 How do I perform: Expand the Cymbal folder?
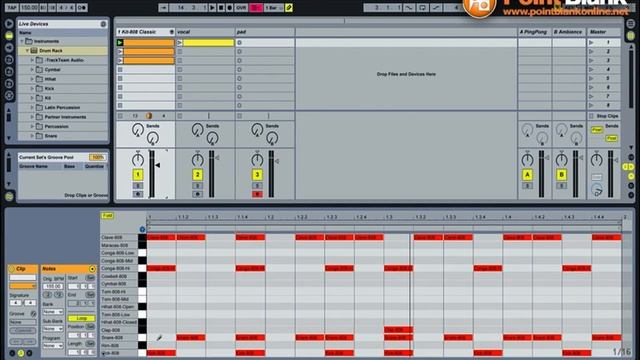tap(32, 70)
